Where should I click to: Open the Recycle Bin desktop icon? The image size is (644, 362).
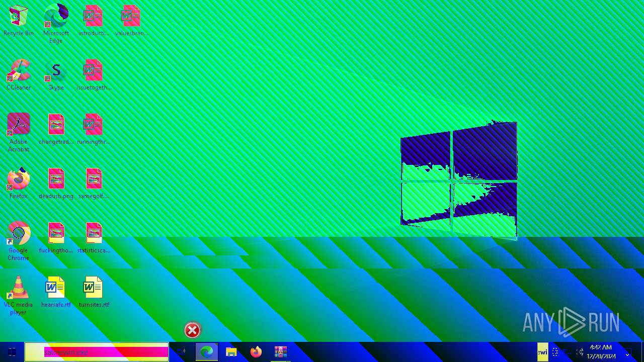(x=19, y=21)
